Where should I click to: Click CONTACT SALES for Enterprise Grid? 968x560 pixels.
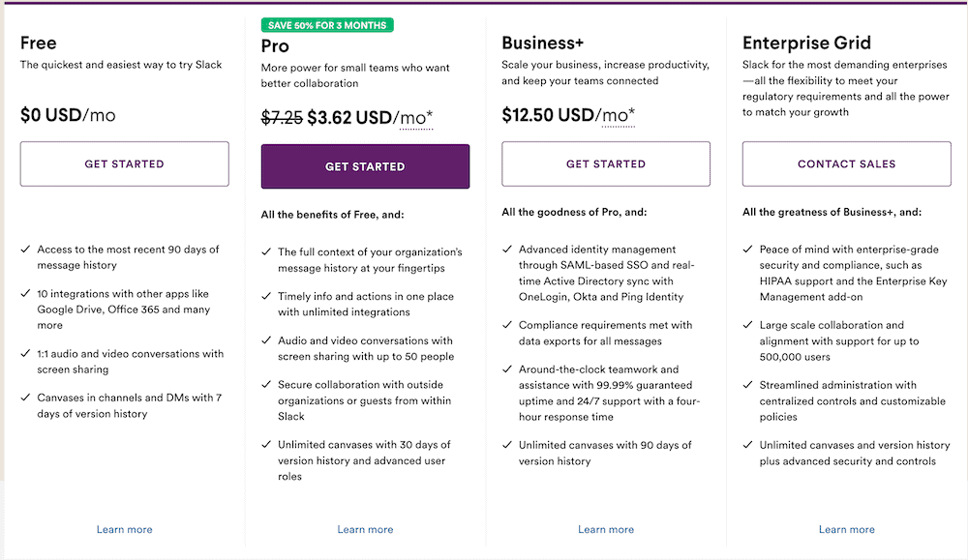(x=846, y=163)
